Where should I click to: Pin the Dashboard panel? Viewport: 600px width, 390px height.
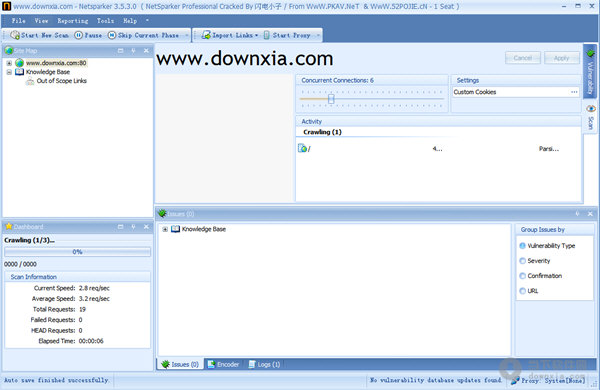tap(133, 227)
